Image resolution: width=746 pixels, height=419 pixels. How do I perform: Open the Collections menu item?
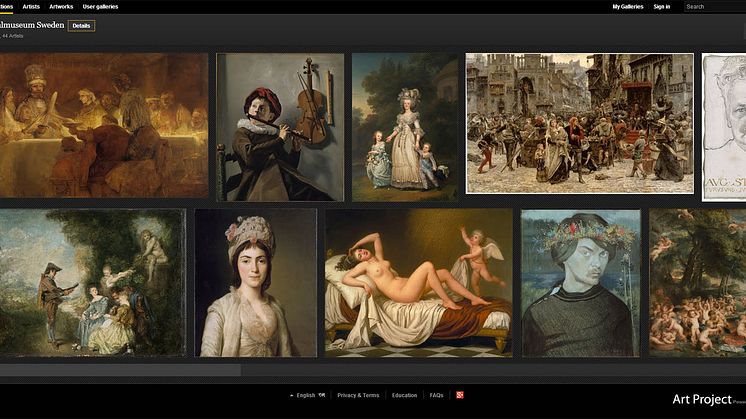click(6, 7)
